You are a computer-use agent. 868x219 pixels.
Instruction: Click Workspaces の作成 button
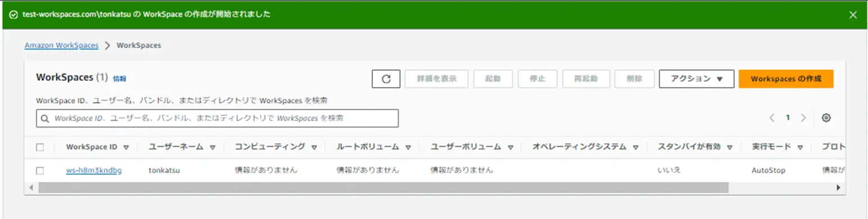(786, 79)
